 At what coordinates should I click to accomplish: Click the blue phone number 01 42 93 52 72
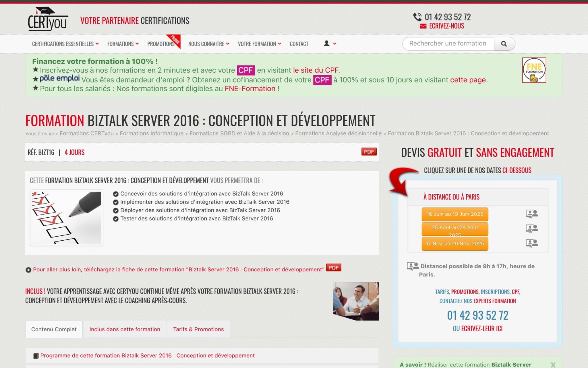coord(478,315)
